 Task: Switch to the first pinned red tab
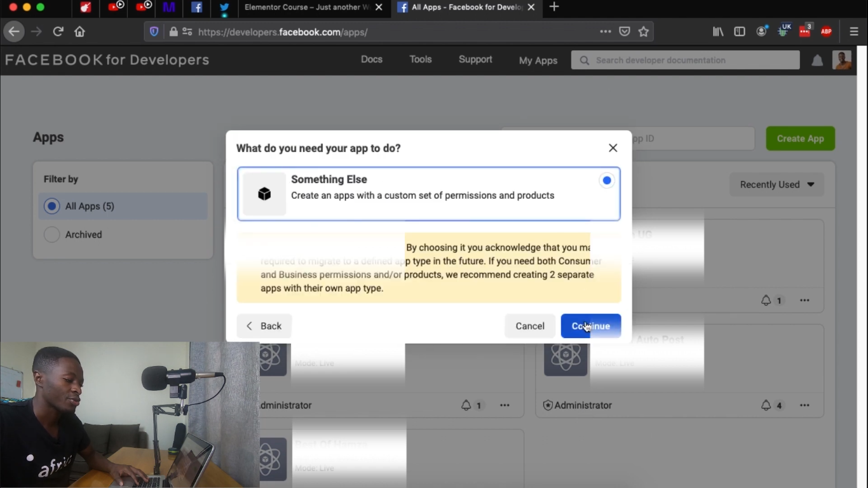(86, 8)
